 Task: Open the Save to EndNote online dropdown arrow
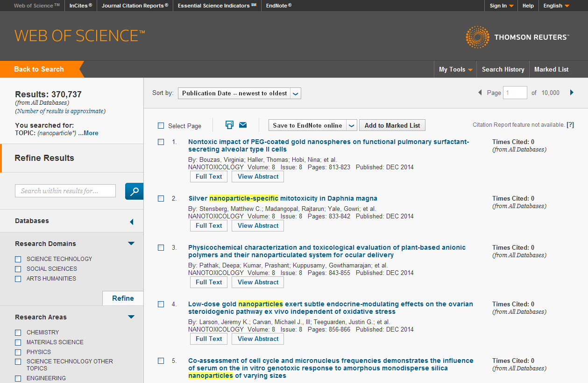tap(352, 125)
